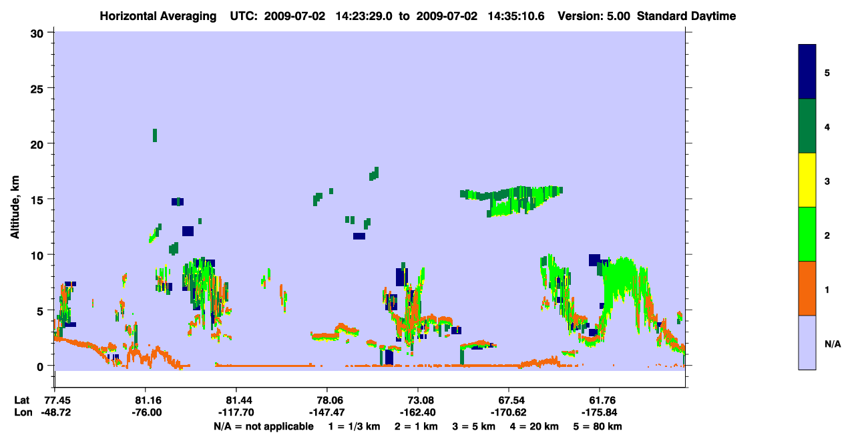Click the dark blue colorbar segment labeled 5
Screen dimensions: 868x445
(807, 71)
